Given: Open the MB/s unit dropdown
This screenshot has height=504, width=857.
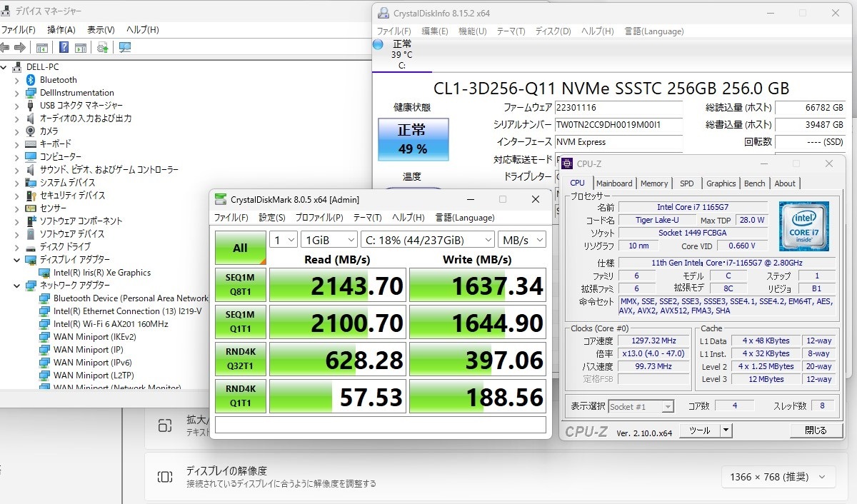Looking at the screenshot, I should pyautogui.click(x=521, y=239).
